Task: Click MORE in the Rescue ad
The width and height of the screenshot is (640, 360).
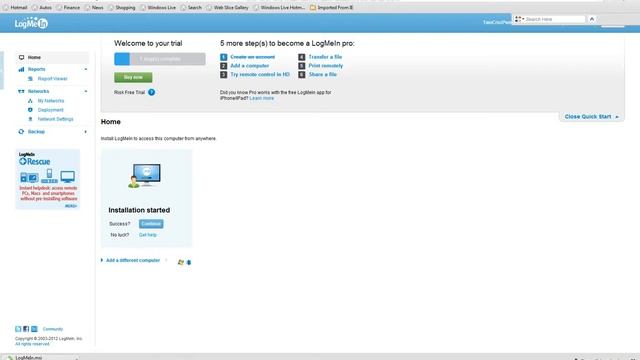Action: pos(71,206)
